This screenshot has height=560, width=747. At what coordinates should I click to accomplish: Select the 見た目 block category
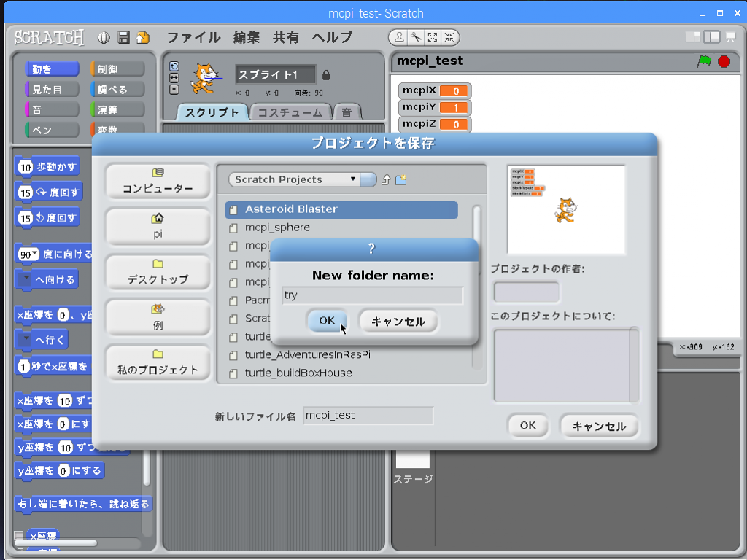point(52,90)
